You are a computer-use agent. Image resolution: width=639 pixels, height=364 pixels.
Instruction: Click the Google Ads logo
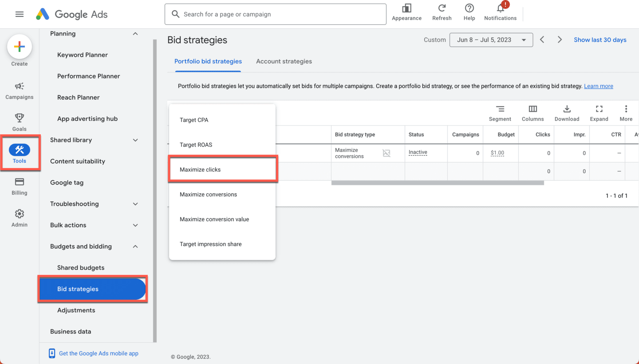(72, 14)
